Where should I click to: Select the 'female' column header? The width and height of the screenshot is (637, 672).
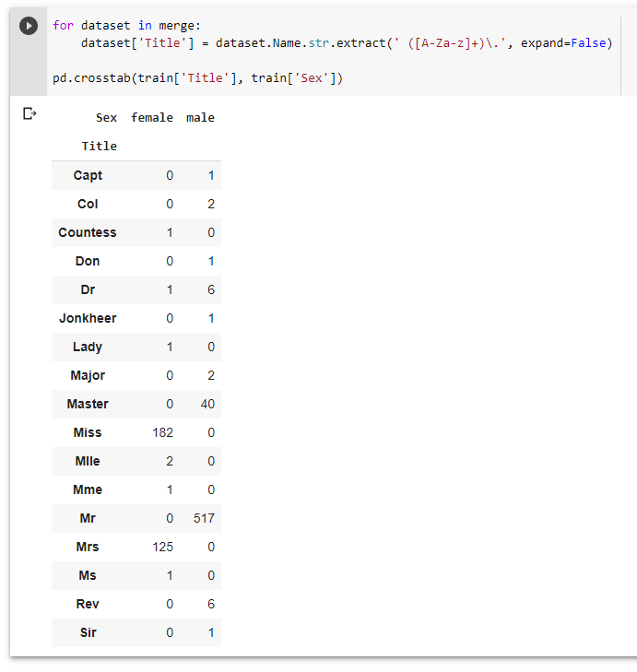point(152,118)
